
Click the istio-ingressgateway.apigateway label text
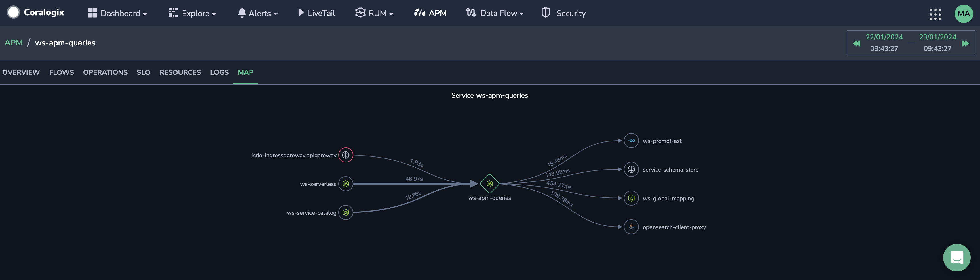[294, 156]
